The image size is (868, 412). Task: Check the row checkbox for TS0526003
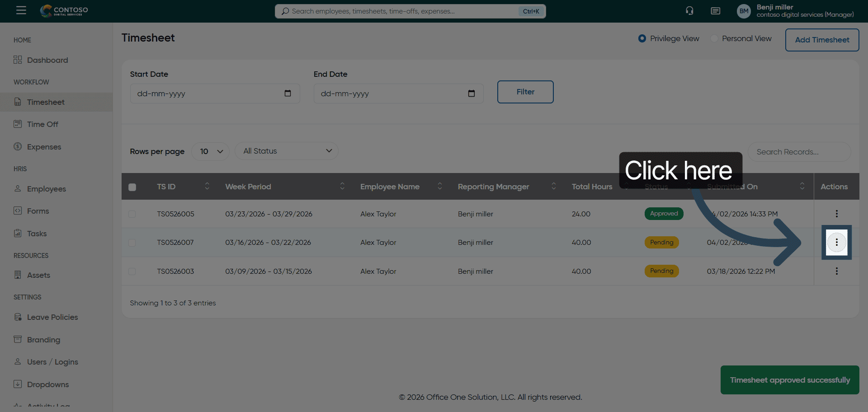pos(132,272)
